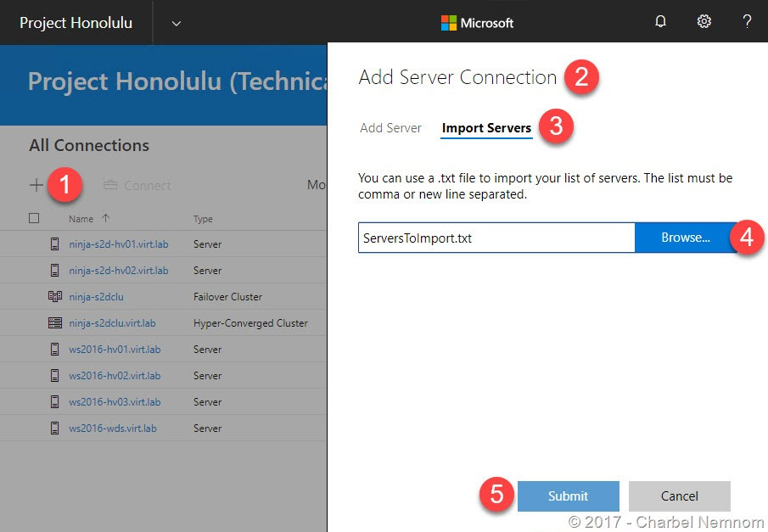Open the settings gear
The height and width of the screenshot is (532, 768).
704,21
